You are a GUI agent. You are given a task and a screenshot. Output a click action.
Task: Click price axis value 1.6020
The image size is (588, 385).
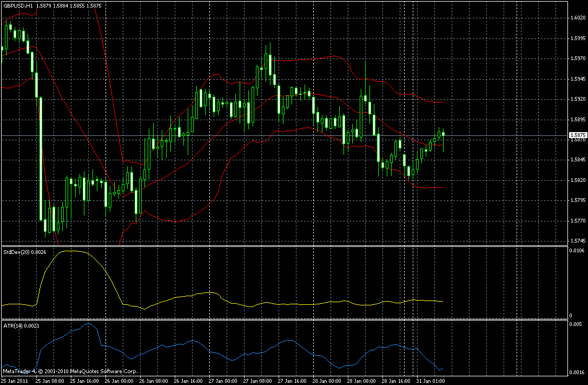(578, 18)
